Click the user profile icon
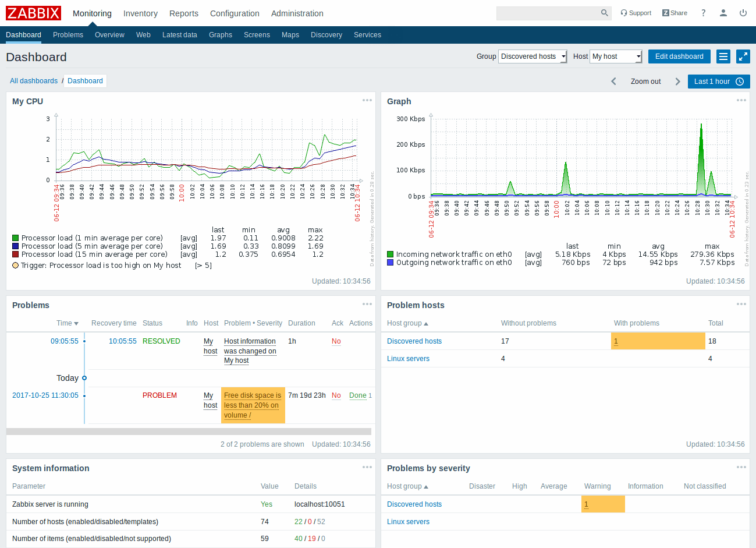Screen dimensions: 756x548 pyautogui.click(x=723, y=13)
